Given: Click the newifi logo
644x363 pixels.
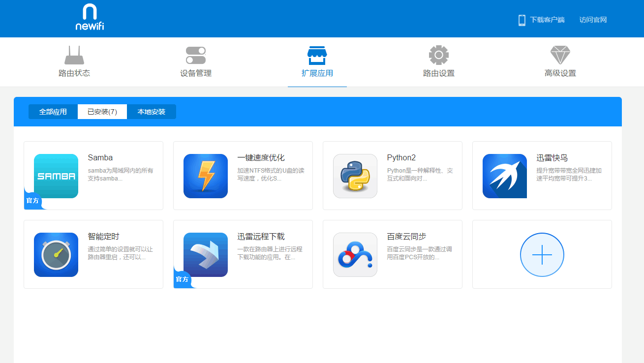Looking at the screenshot, I should pos(90,18).
